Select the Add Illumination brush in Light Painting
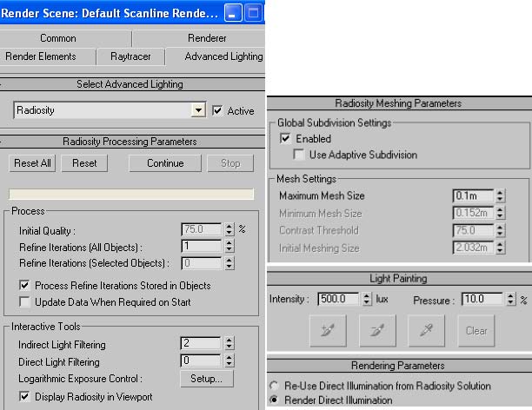The height and width of the screenshot is (410, 532). [328, 330]
